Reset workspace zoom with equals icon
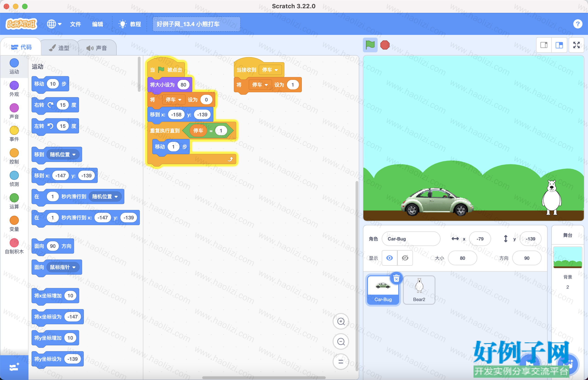 pos(341,362)
